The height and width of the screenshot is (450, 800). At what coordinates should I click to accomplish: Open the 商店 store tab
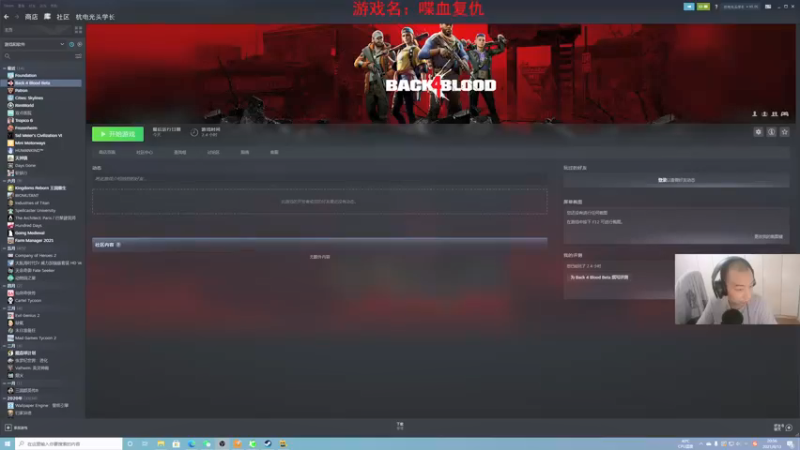coord(31,17)
